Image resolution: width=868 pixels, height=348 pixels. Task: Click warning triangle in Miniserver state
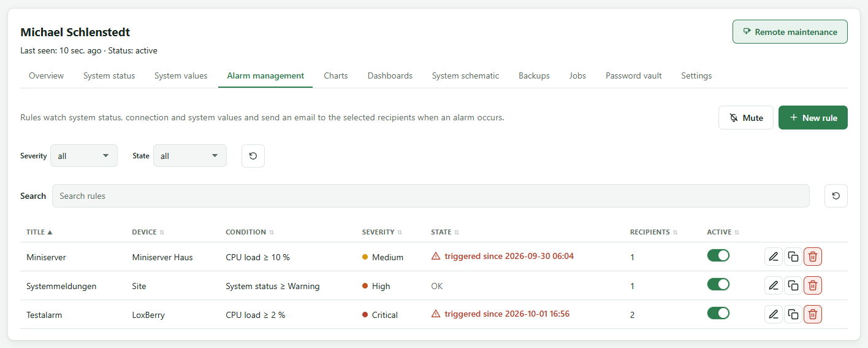click(x=436, y=257)
